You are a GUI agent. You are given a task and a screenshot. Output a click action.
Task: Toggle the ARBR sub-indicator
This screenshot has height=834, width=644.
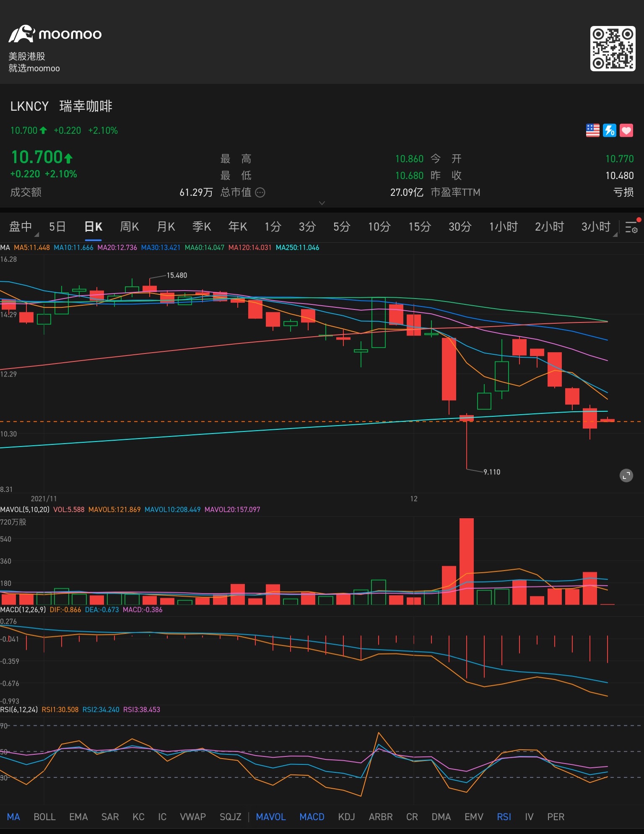pos(381,816)
